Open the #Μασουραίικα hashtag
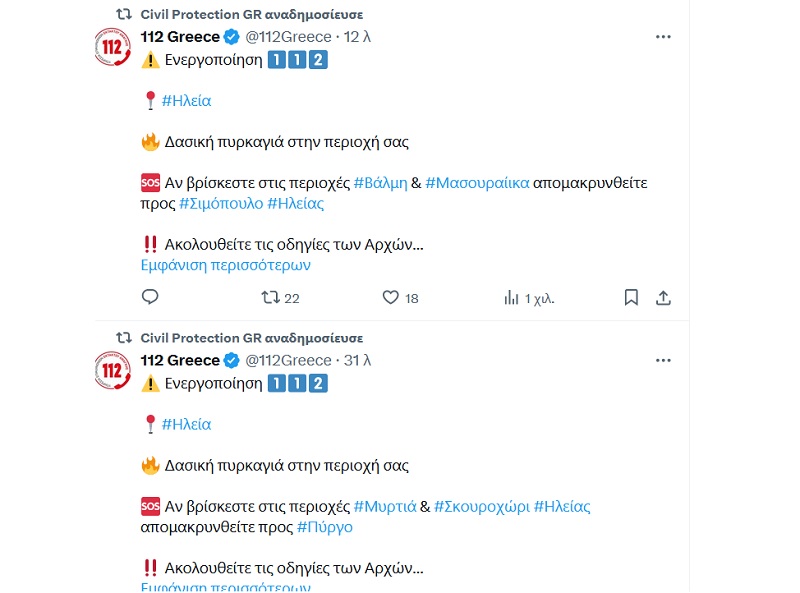 [x=477, y=183]
